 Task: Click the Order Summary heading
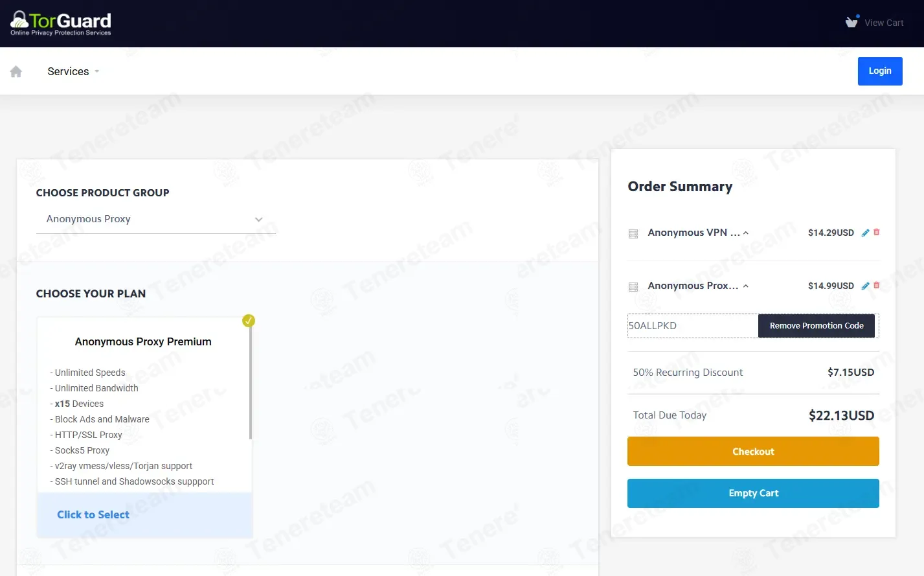680,187
